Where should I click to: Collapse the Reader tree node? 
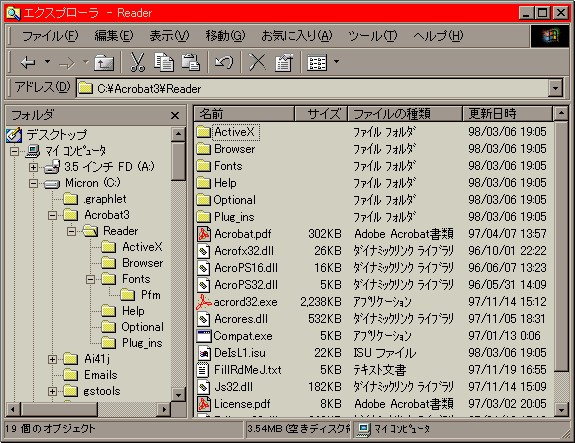[x=72, y=231]
